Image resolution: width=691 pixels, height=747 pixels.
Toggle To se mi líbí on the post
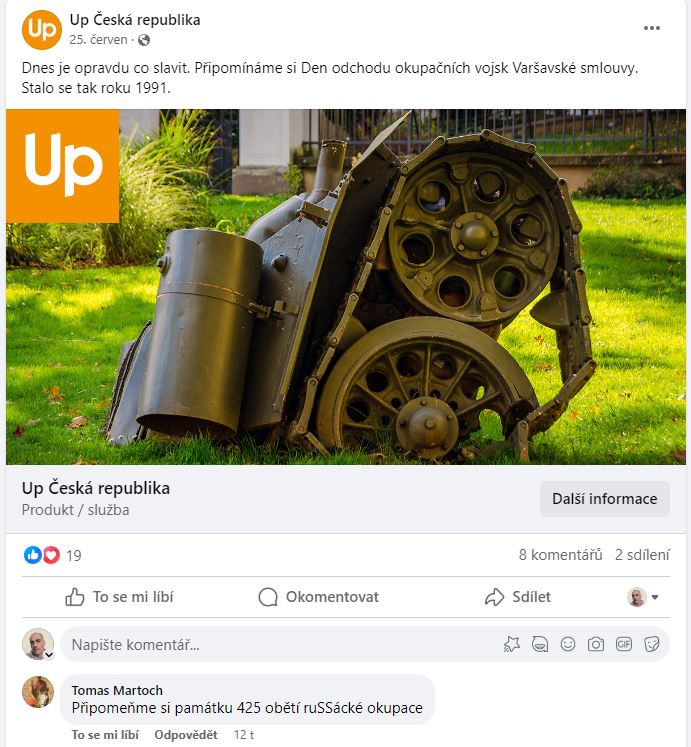(x=119, y=597)
